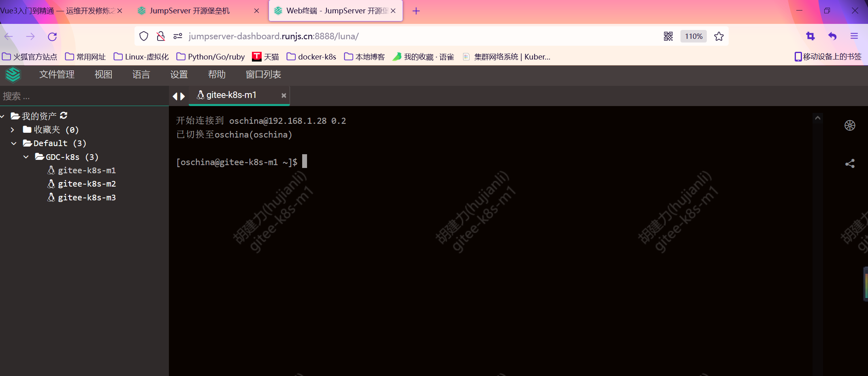
Task: Close the JumpServer 开源堡垒机 browser tab
Action: pyautogui.click(x=256, y=11)
